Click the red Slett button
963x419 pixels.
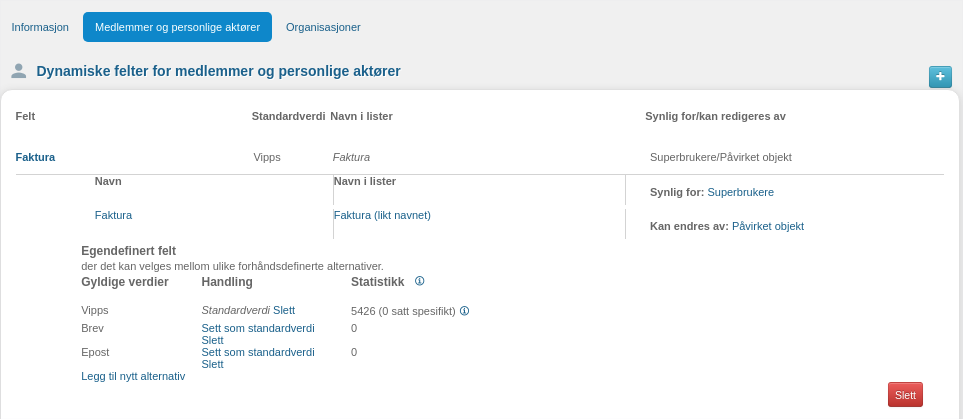tap(905, 395)
